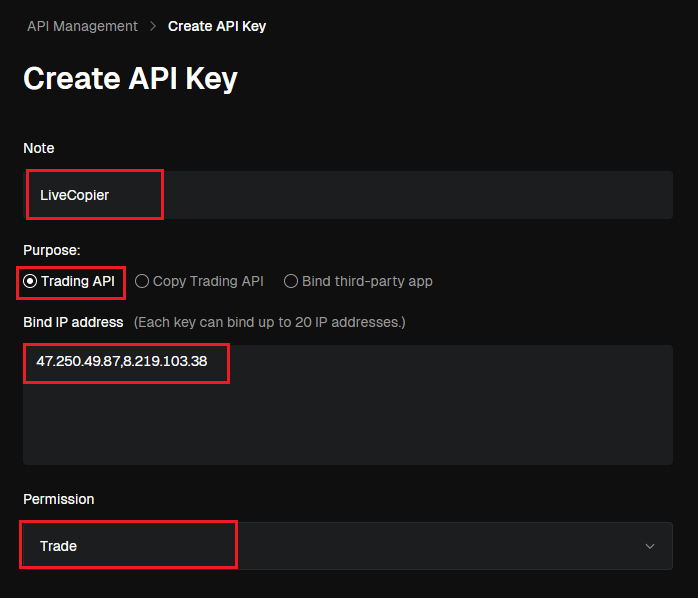
Task: Click the breadcrumb separator chevron icon
Action: pyautogui.click(x=153, y=26)
